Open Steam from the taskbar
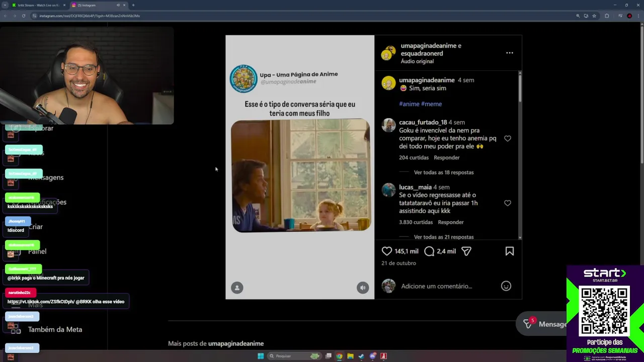The height and width of the screenshot is (362, 644). [361, 356]
